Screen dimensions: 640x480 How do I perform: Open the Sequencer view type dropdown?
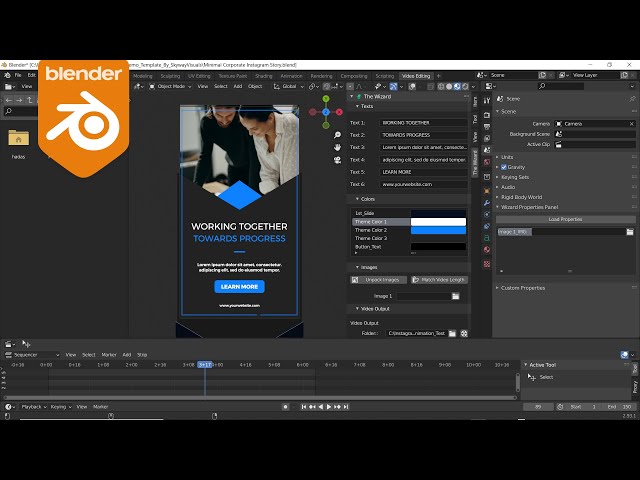point(32,355)
